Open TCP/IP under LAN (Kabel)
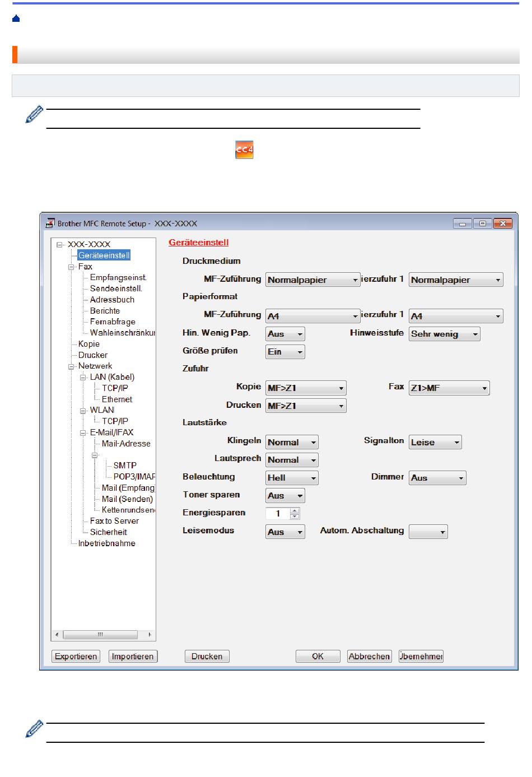Image resolution: width=532 pixels, height=777 pixels. [x=115, y=388]
